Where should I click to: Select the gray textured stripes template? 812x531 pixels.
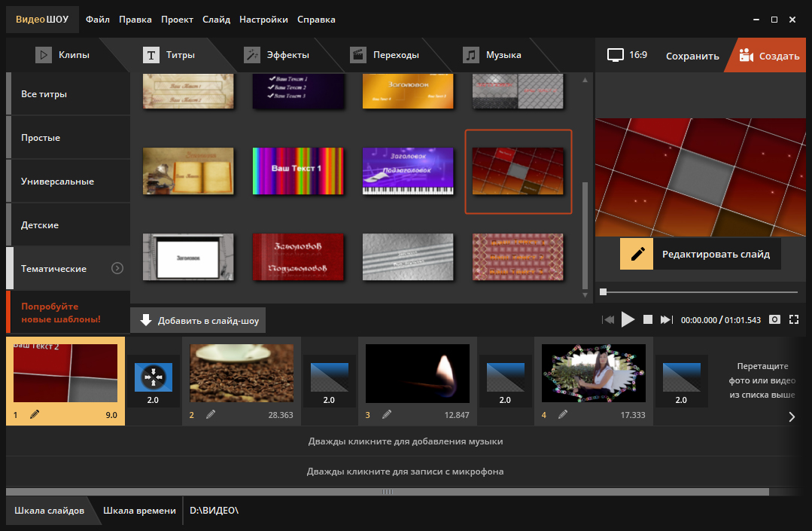408,257
